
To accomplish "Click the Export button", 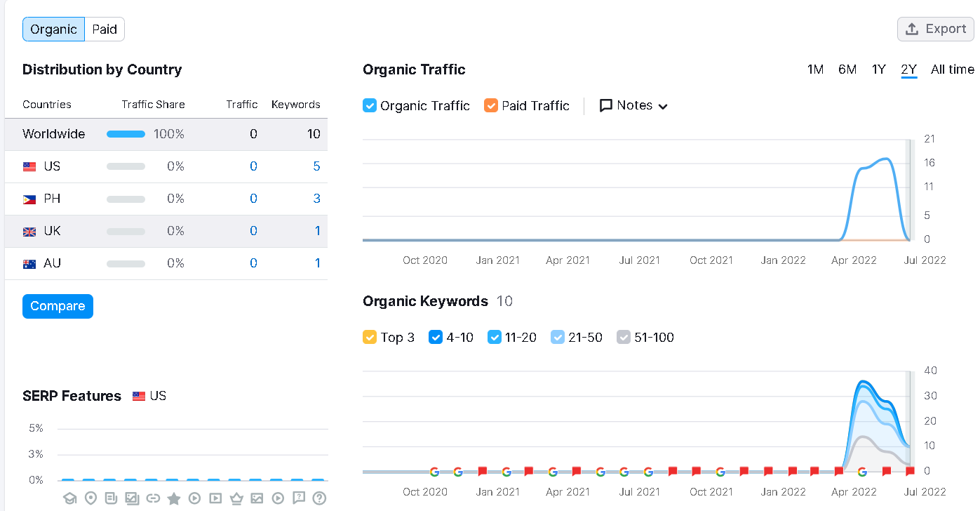I will (936, 29).
